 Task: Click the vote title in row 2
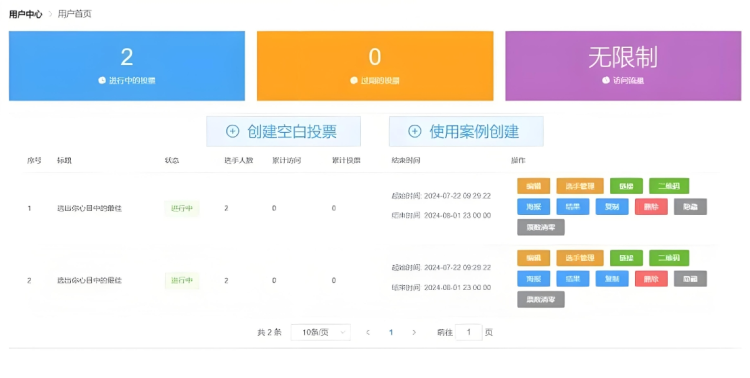click(89, 280)
